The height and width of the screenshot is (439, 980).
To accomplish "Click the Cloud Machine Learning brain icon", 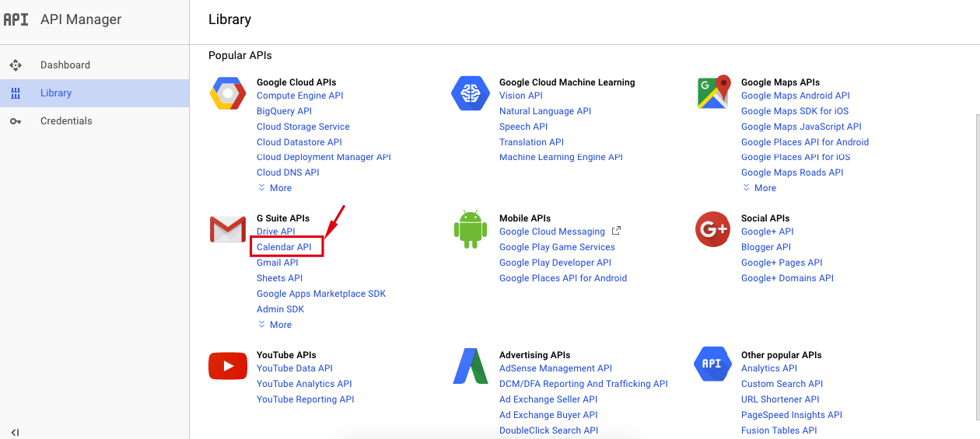I will click(471, 94).
